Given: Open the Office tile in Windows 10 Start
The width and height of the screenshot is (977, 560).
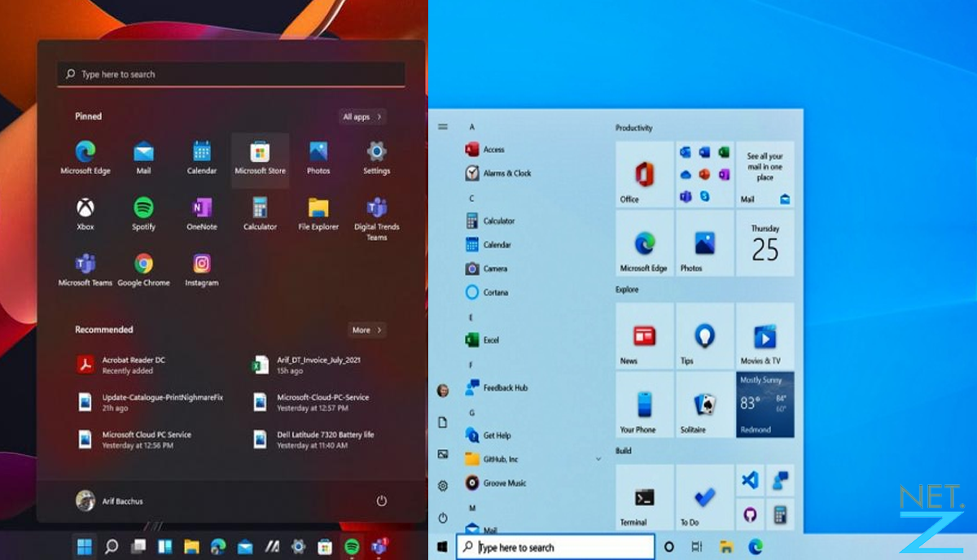Looking at the screenshot, I should point(645,174).
